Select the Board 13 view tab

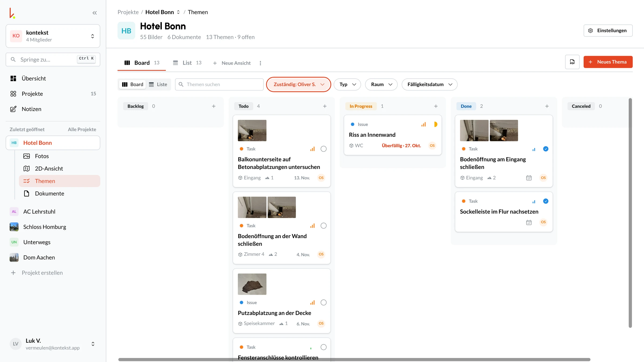[x=142, y=63]
